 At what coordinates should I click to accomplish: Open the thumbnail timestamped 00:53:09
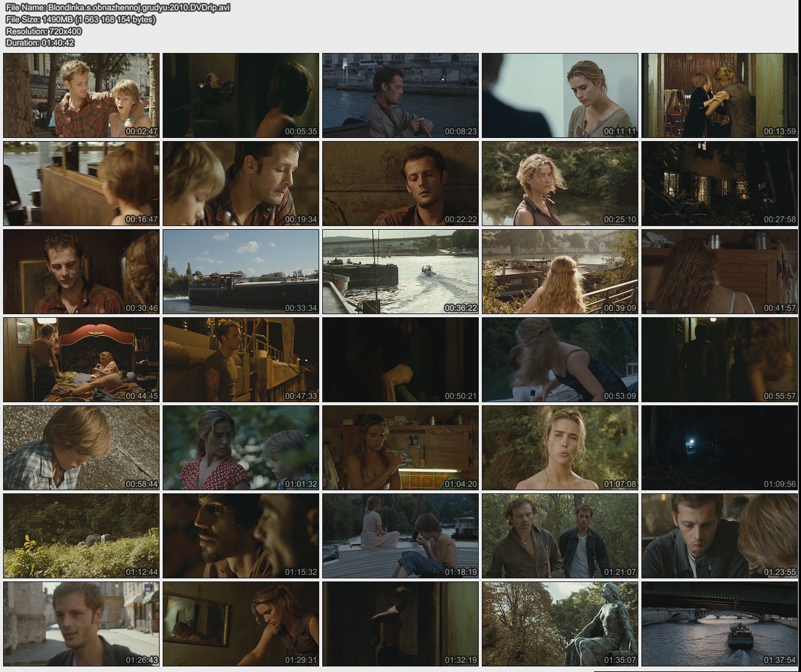point(560,360)
